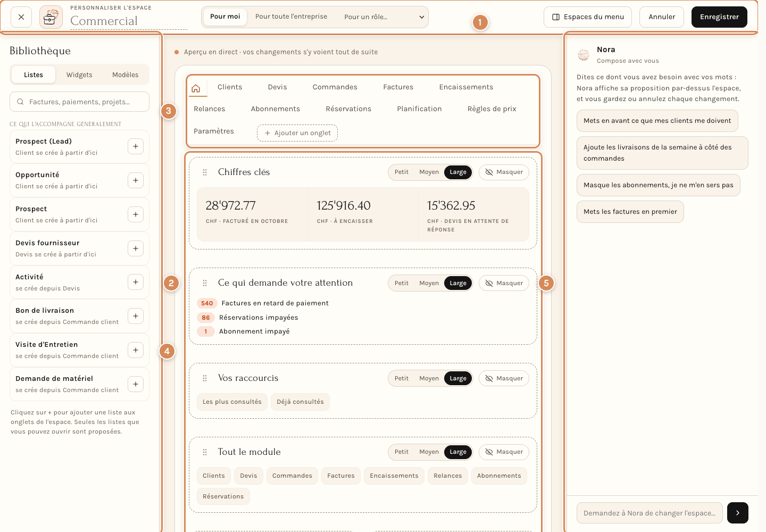Open Espaces du menu panel

[x=588, y=17]
